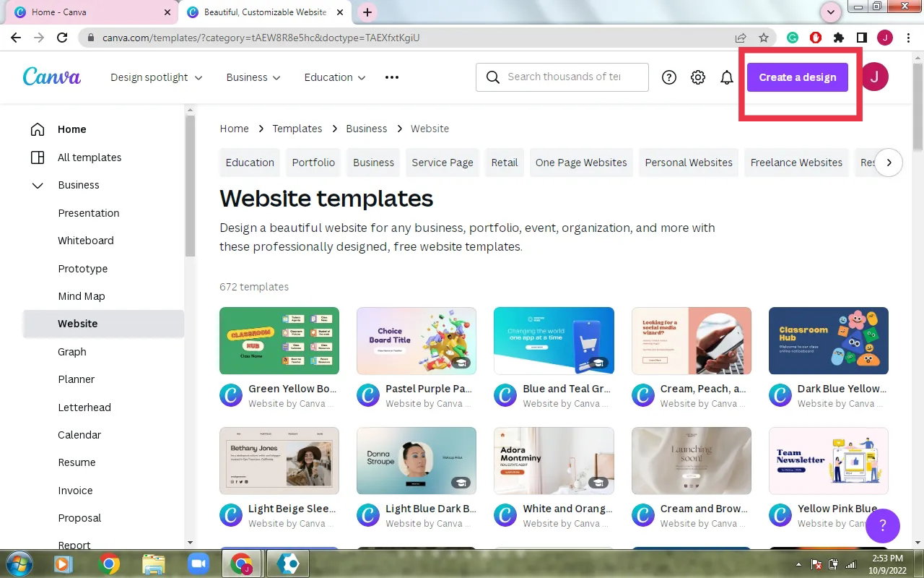The image size is (924, 578).
Task: Open the Chrome three-dot menu
Action: (908, 38)
